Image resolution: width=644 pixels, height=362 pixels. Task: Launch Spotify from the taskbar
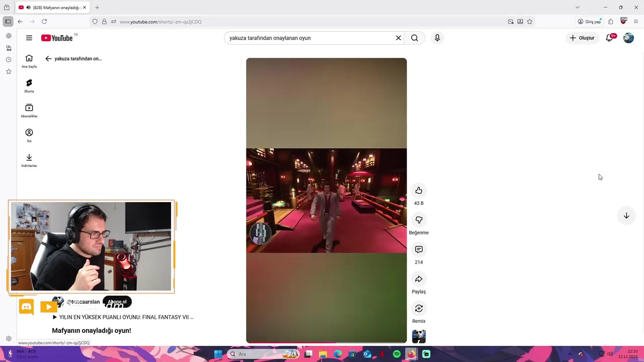click(397, 354)
